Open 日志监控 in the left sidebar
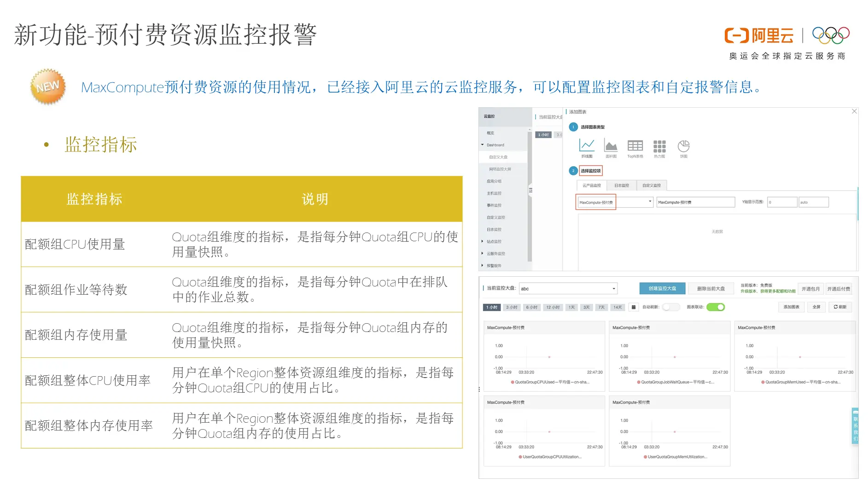 tap(494, 229)
